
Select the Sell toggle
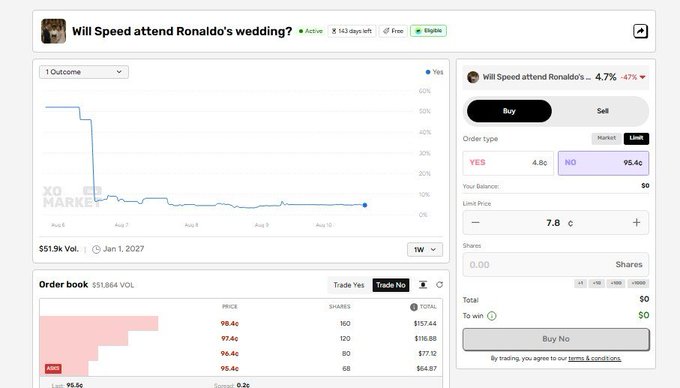pyautogui.click(x=602, y=111)
